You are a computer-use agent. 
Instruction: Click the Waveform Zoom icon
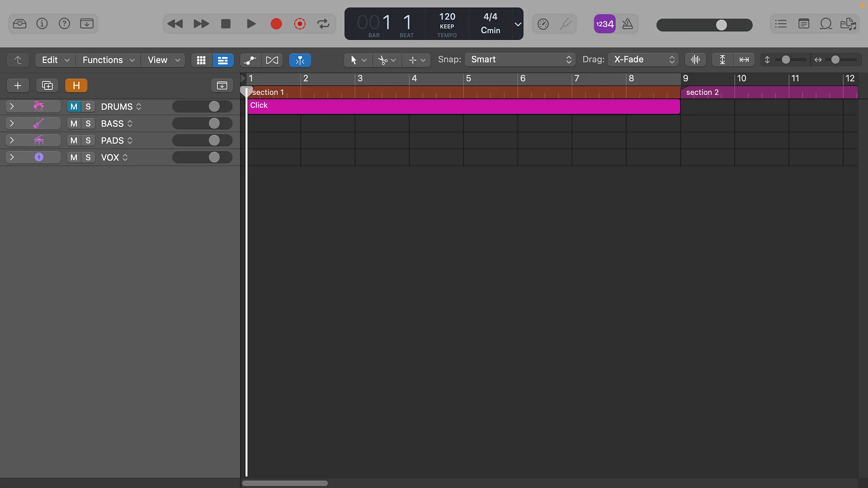click(x=695, y=60)
